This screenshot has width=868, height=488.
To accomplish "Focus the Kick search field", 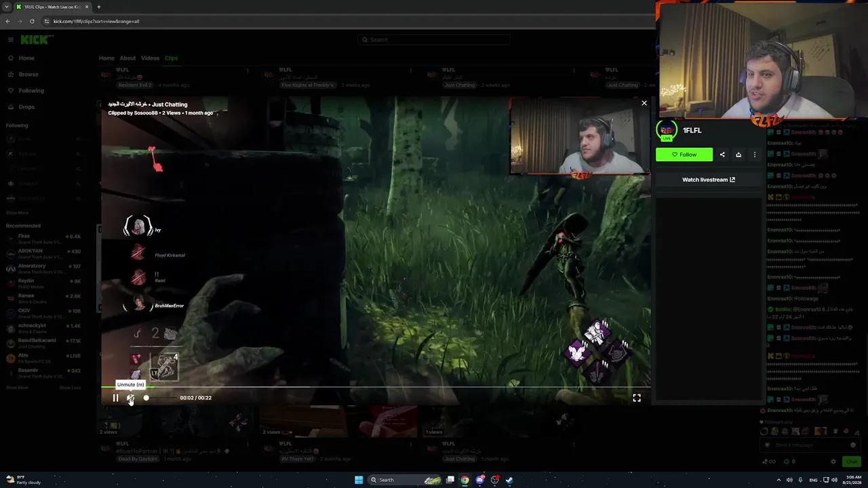I will (x=434, y=40).
